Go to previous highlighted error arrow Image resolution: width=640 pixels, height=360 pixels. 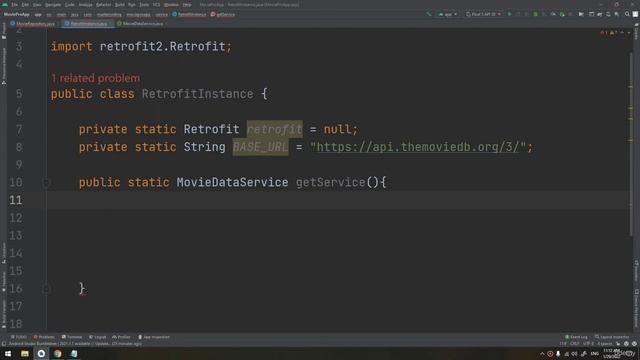[622, 33]
